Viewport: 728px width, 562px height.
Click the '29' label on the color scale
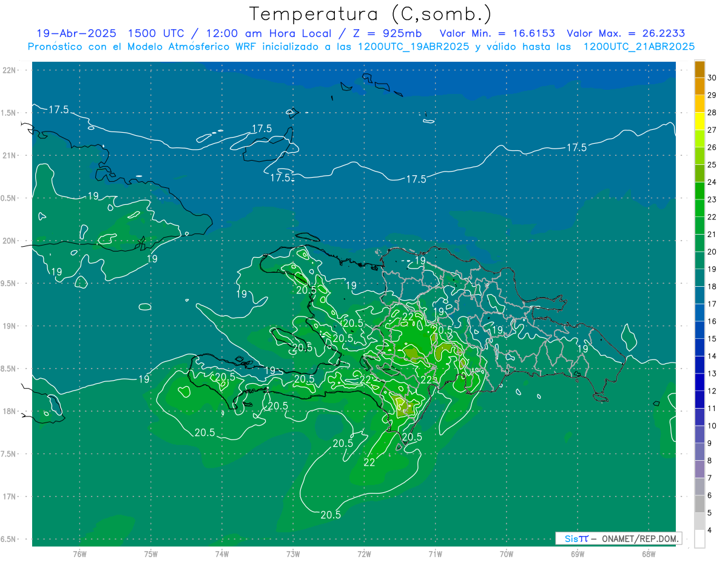[712, 95]
